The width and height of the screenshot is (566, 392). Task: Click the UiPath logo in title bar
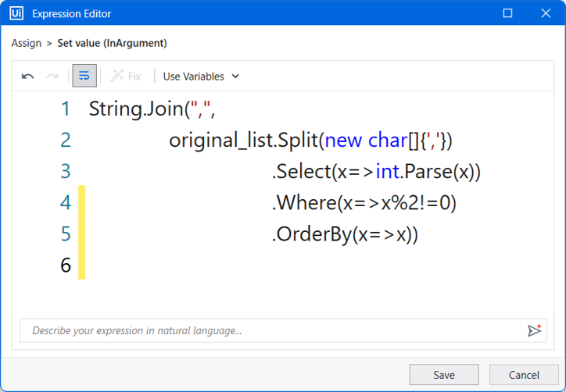coord(16,13)
